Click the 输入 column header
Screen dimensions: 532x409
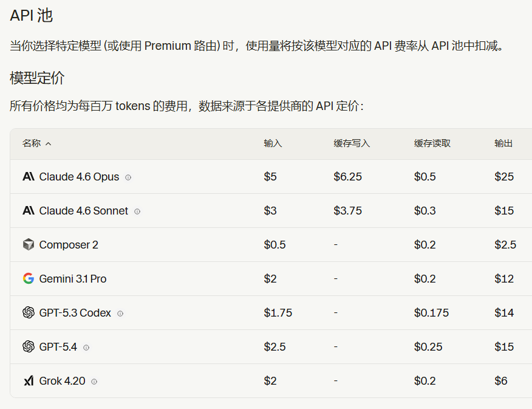pos(273,143)
